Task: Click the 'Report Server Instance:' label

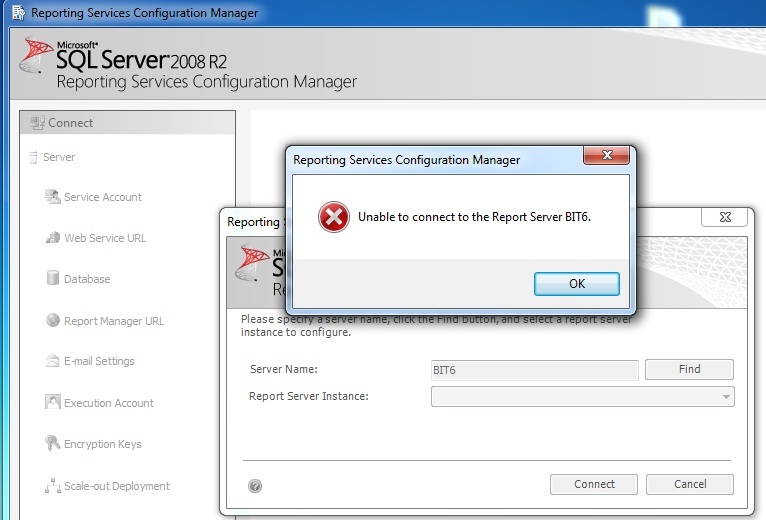Action: point(309,396)
